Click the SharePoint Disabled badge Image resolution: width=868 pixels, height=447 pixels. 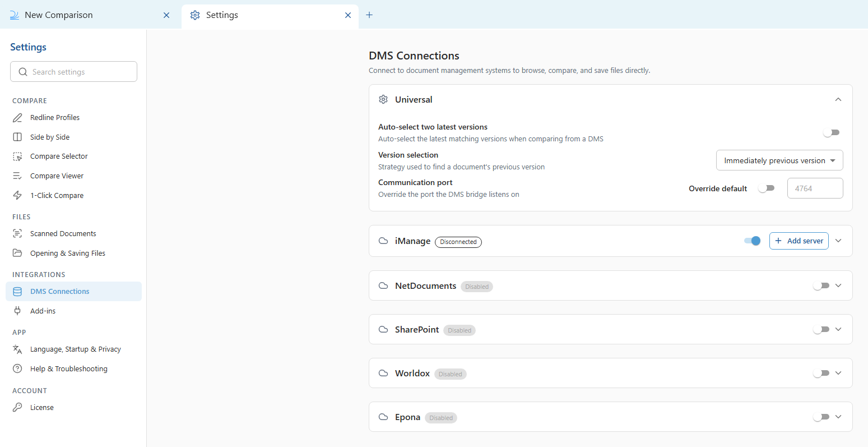click(459, 330)
